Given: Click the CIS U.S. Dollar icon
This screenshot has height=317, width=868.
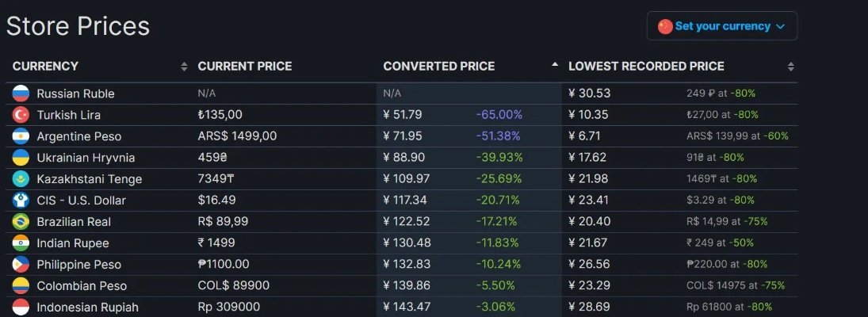Looking at the screenshot, I should pos(21,201).
